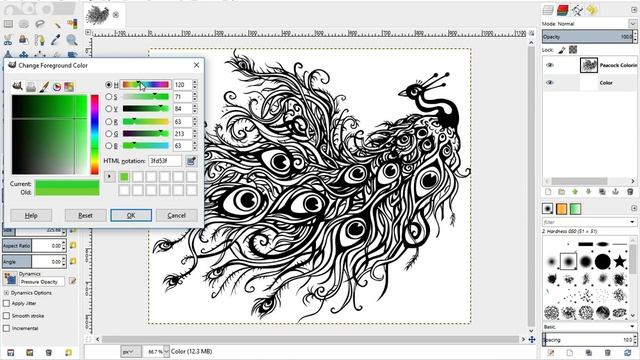Select the Rectangle Select tool
The image size is (640, 360).
click(8, 24)
